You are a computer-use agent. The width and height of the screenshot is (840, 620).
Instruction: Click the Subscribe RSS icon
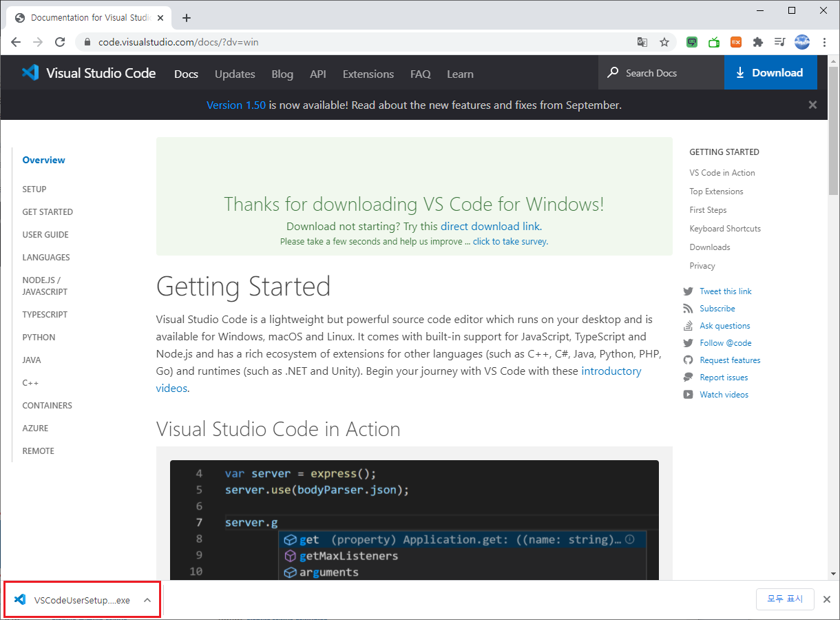tap(688, 309)
